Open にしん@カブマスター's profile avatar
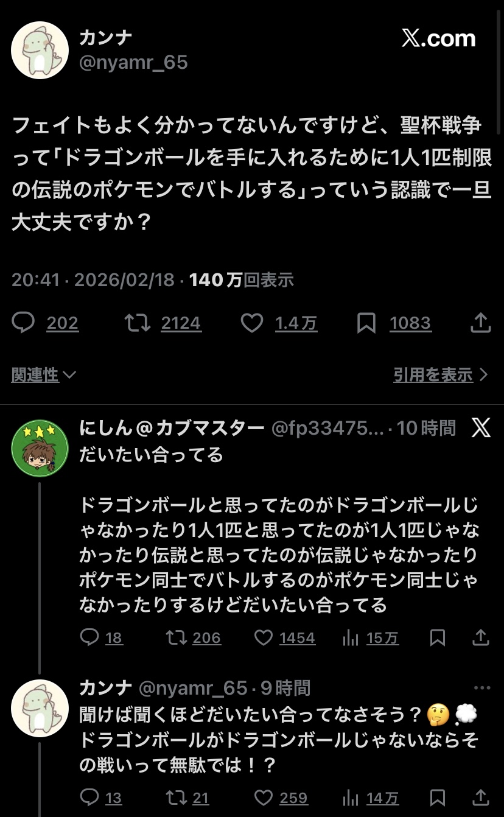This screenshot has height=817, width=504. point(40,448)
